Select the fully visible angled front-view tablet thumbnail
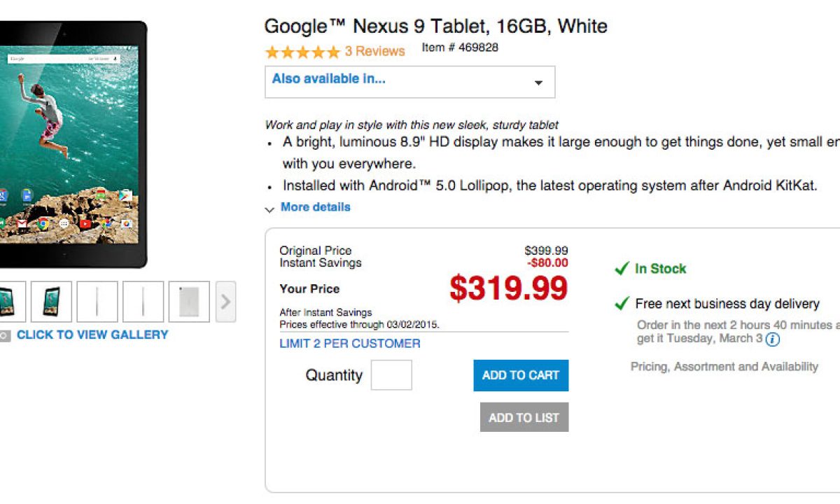The image size is (840, 504). [x=51, y=302]
